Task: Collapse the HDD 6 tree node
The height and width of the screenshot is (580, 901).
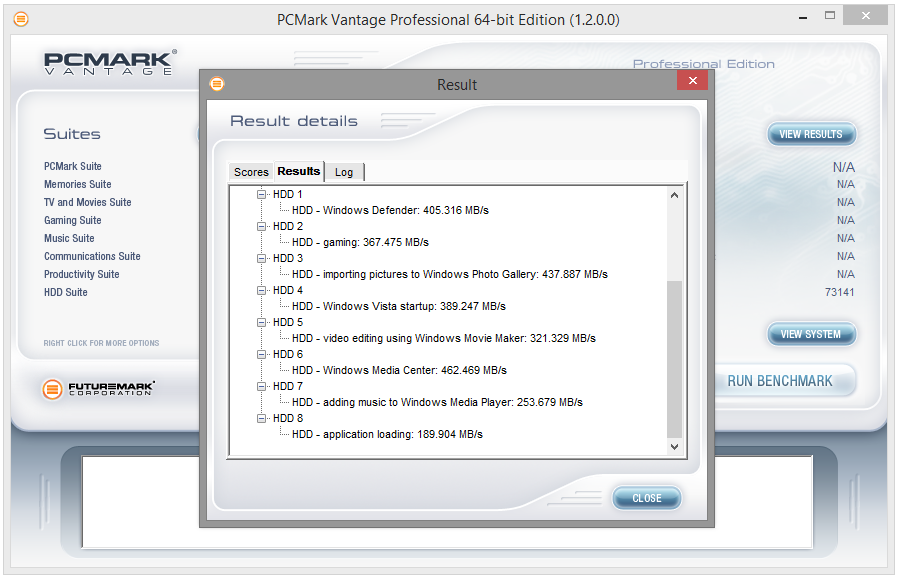Action: coord(261,355)
